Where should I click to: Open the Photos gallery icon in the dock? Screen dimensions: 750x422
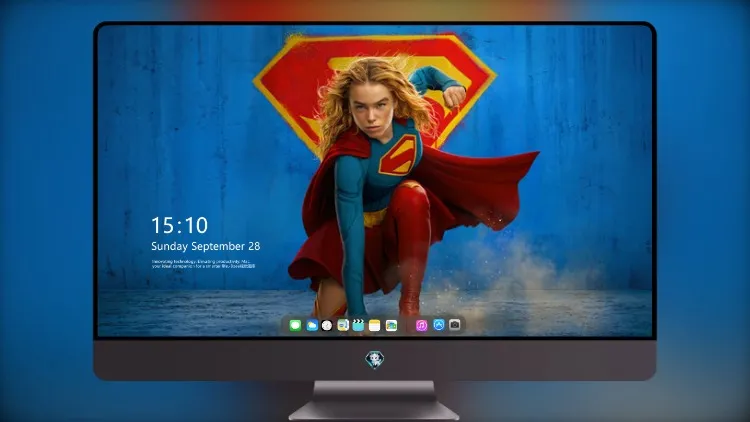click(391, 326)
